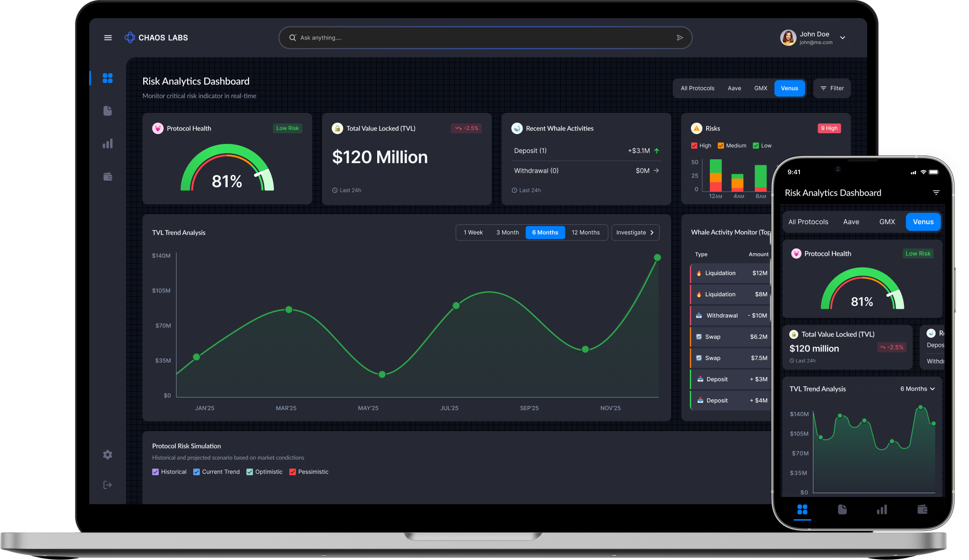Select the GMX tab on laptop dashboard
The image size is (969, 560).
(760, 88)
